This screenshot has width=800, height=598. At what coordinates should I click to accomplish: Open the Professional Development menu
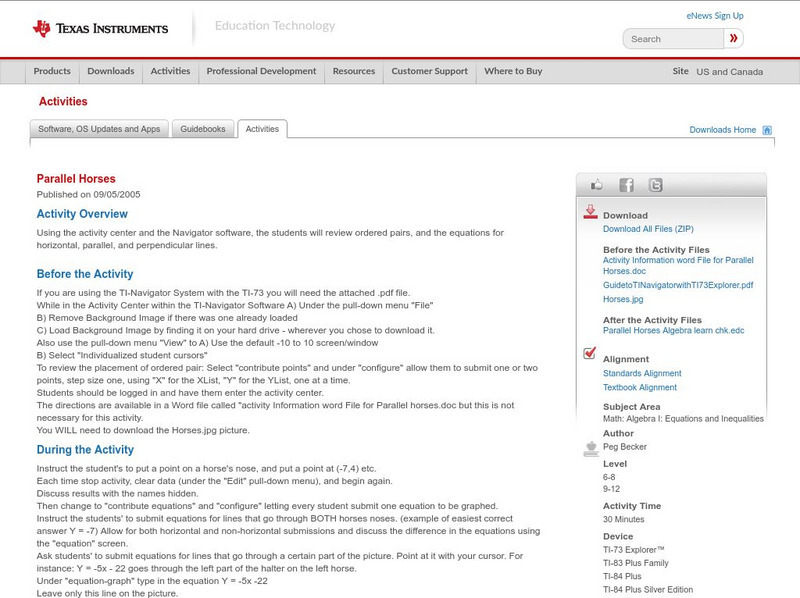(261, 71)
